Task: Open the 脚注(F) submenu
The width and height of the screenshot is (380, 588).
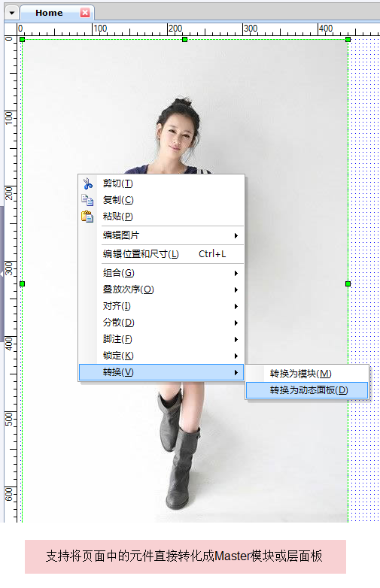Action: [161, 339]
